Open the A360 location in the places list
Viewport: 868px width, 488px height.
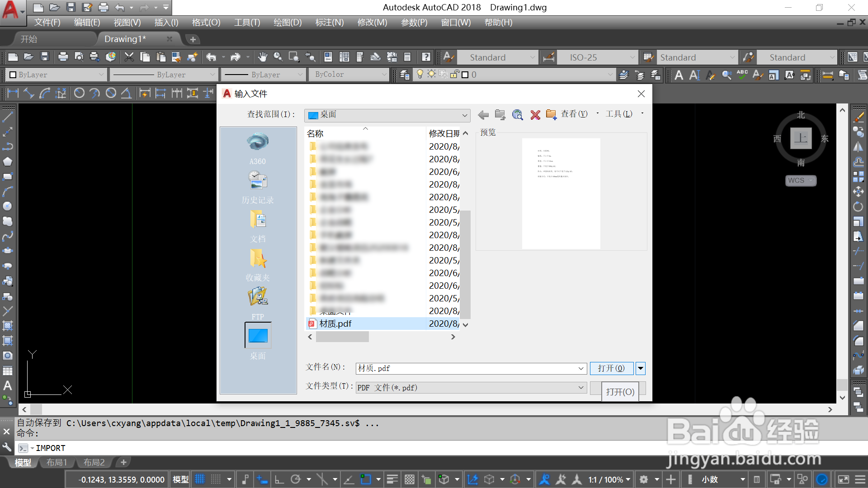[x=258, y=149]
